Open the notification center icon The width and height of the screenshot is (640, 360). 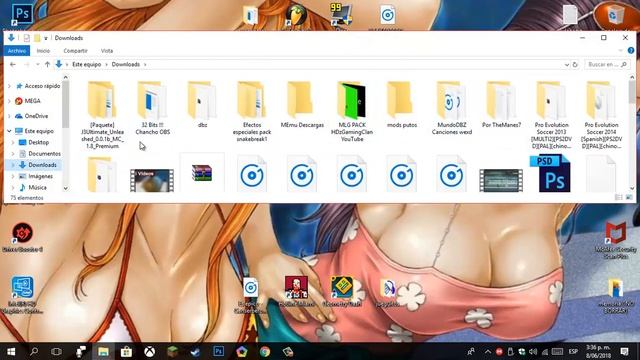(x=624, y=351)
